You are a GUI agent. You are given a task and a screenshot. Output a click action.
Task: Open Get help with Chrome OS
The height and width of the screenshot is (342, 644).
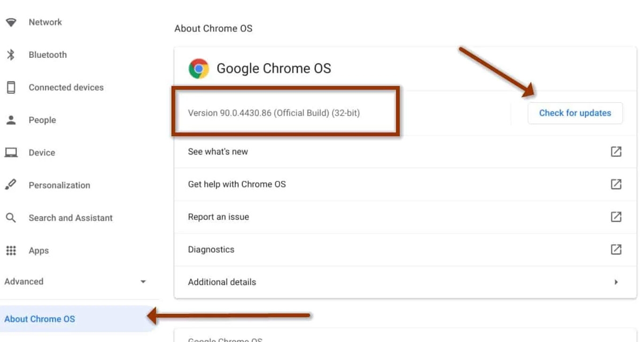coord(405,184)
